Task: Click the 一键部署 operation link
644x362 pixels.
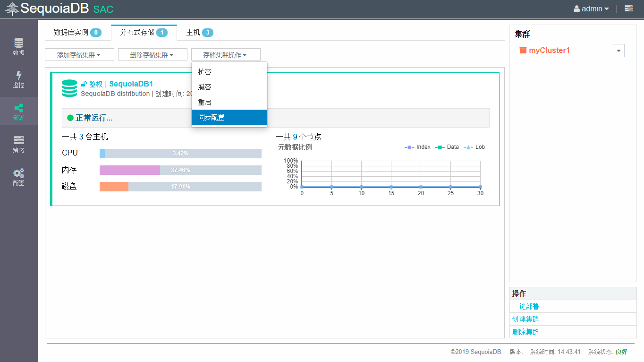Action: [x=525, y=306]
